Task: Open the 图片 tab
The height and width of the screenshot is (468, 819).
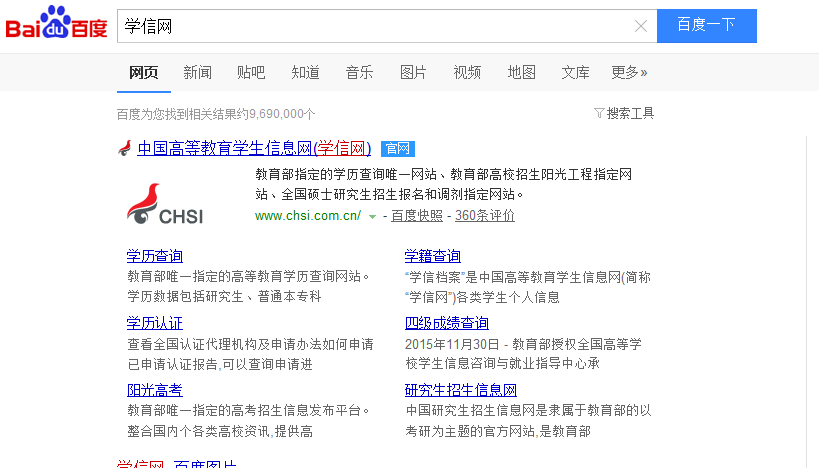Action: (x=413, y=73)
